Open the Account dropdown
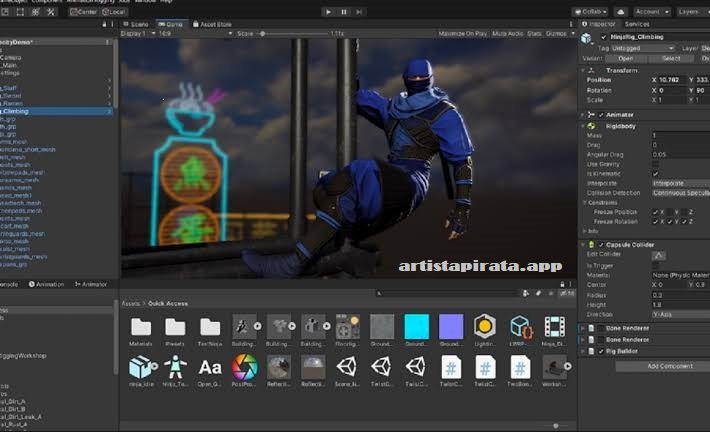Viewport: 710px width, 432px height. pos(652,12)
